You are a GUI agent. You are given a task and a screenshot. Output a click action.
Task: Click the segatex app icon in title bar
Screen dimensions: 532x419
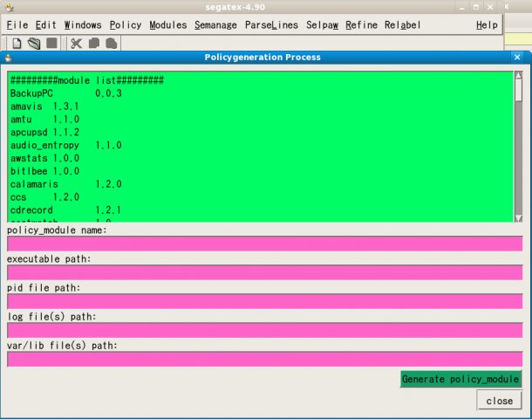10,7
